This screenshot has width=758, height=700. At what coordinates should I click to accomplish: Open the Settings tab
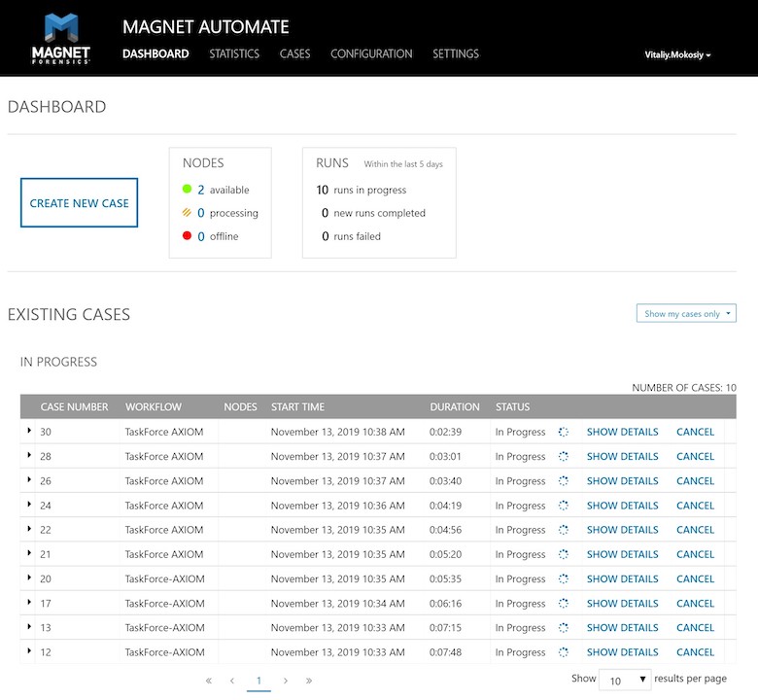tap(456, 53)
